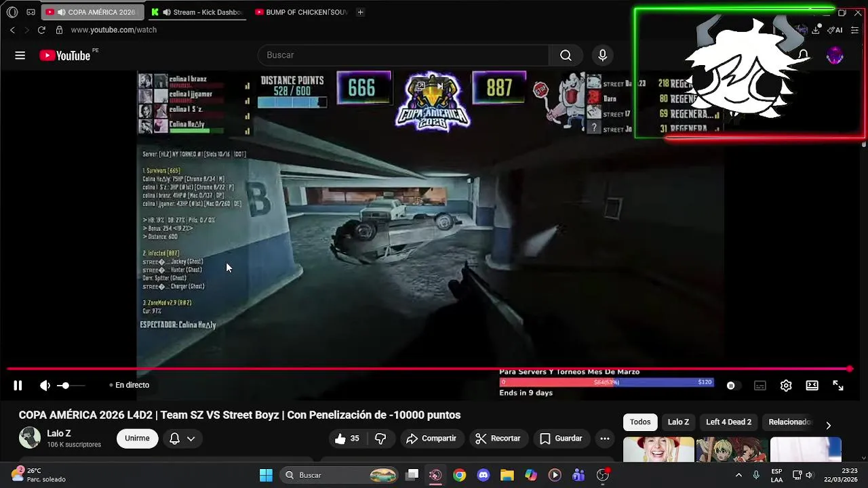Mute the video with the speaker icon
Screen dimensions: 868x488
[45, 385]
